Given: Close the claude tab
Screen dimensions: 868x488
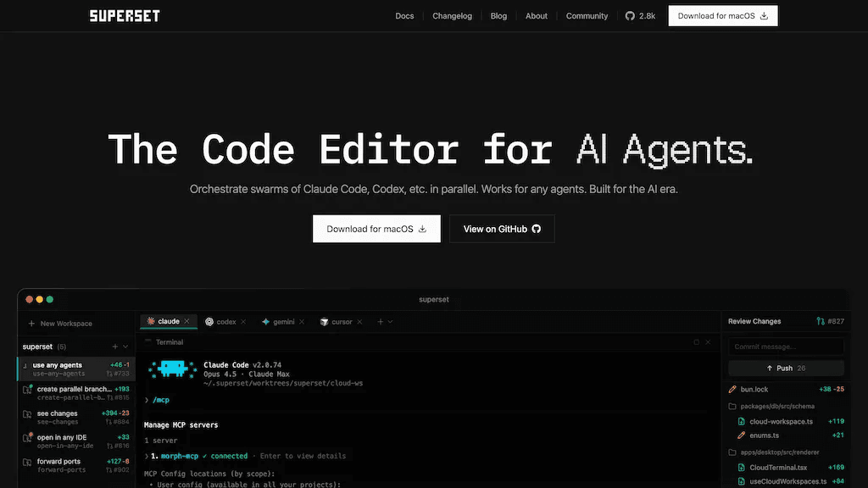Looking at the screenshot, I should 187,321.
